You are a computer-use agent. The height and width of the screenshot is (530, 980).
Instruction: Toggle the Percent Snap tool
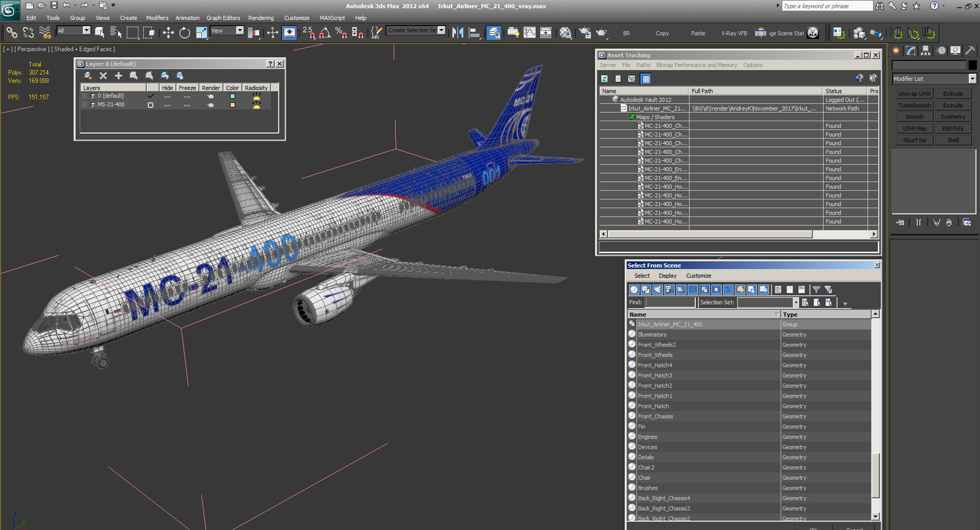pos(340,32)
